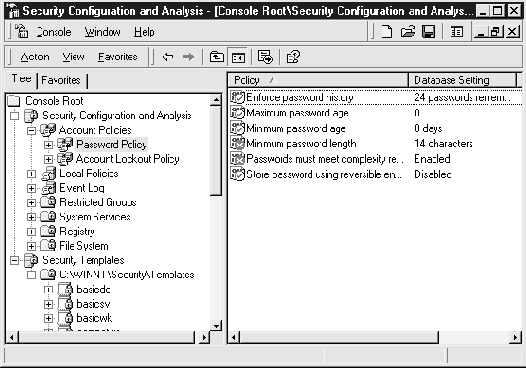Open the Window menu
Image resolution: width=526 pixels, height=368 pixels.
pyautogui.click(x=102, y=32)
